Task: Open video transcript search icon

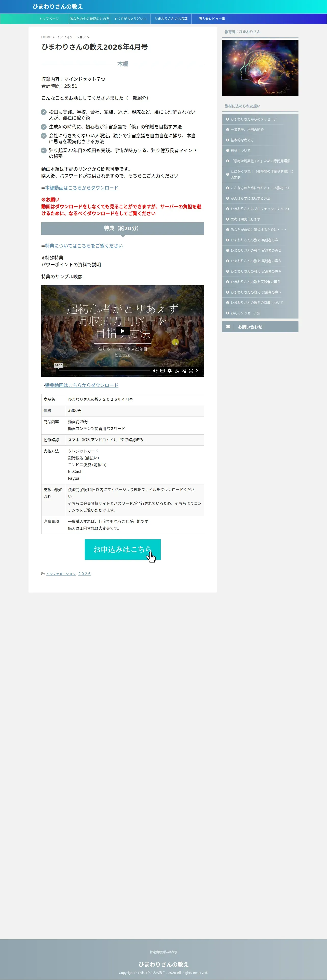Action: tap(177, 370)
